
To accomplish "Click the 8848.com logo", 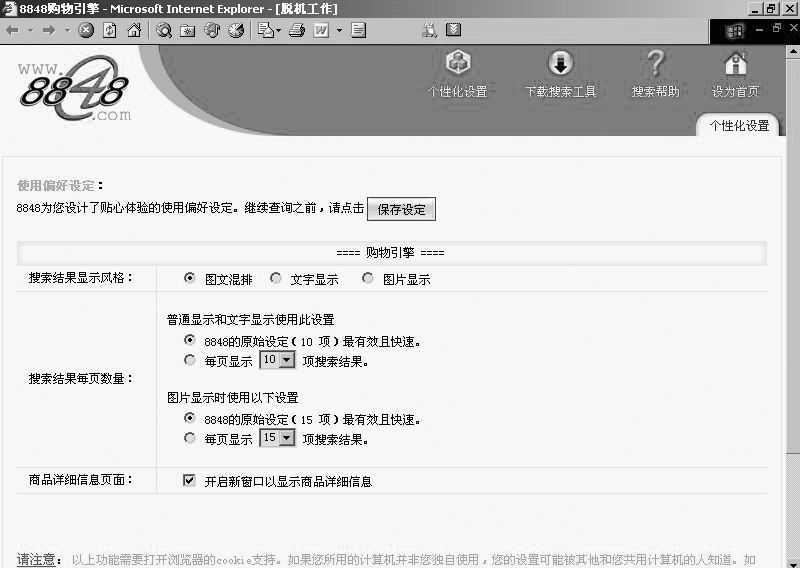I will [x=74, y=92].
